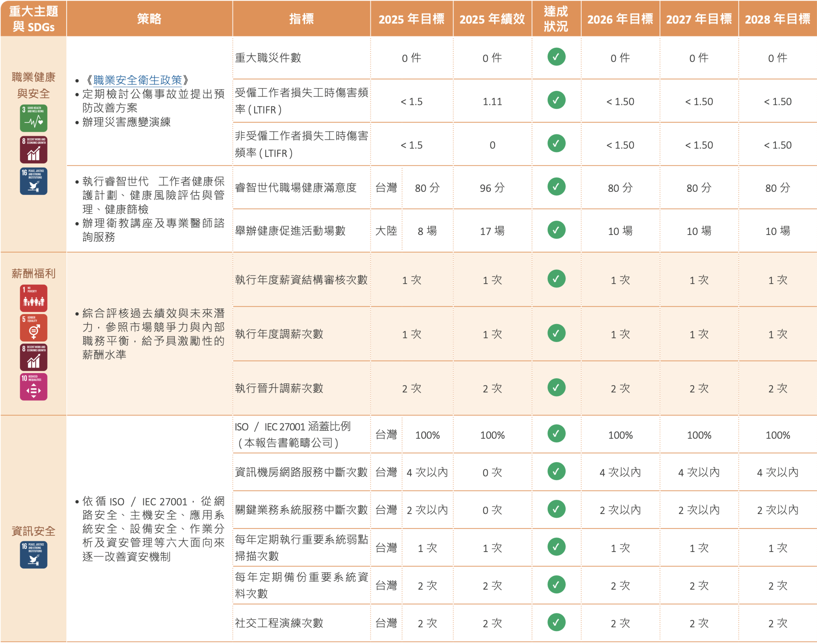This screenshot has width=817, height=644.
Task: Click the checkmark for 執行年度調薪次數
Action: 556,333
